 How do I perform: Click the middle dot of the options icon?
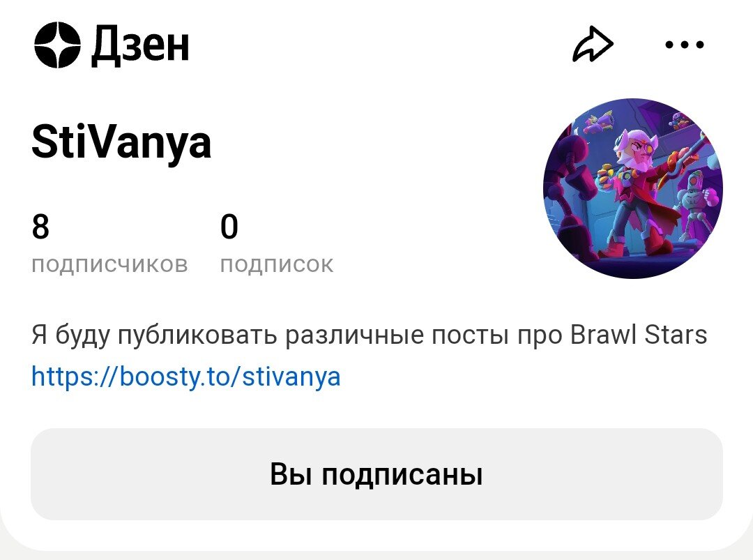pyautogui.click(x=685, y=45)
